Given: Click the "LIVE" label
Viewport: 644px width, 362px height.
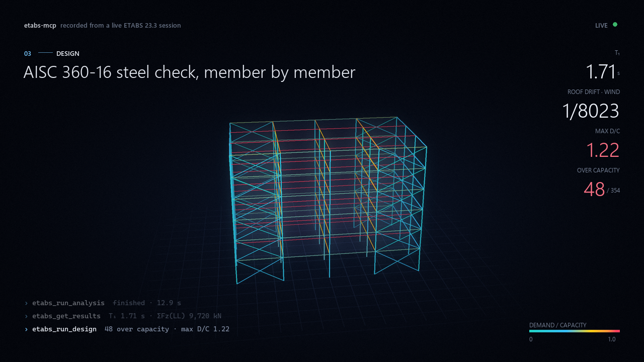Looking at the screenshot, I should pyautogui.click(x=601, y=25).
